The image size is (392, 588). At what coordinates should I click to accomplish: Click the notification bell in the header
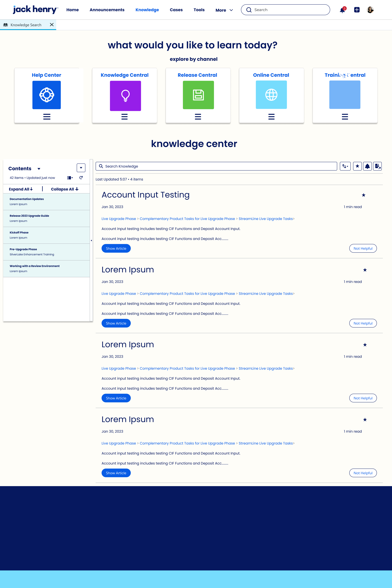pos(342,10)
